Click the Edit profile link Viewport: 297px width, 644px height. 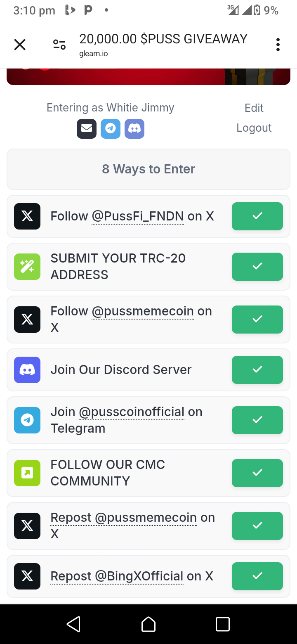coord(254,108)
